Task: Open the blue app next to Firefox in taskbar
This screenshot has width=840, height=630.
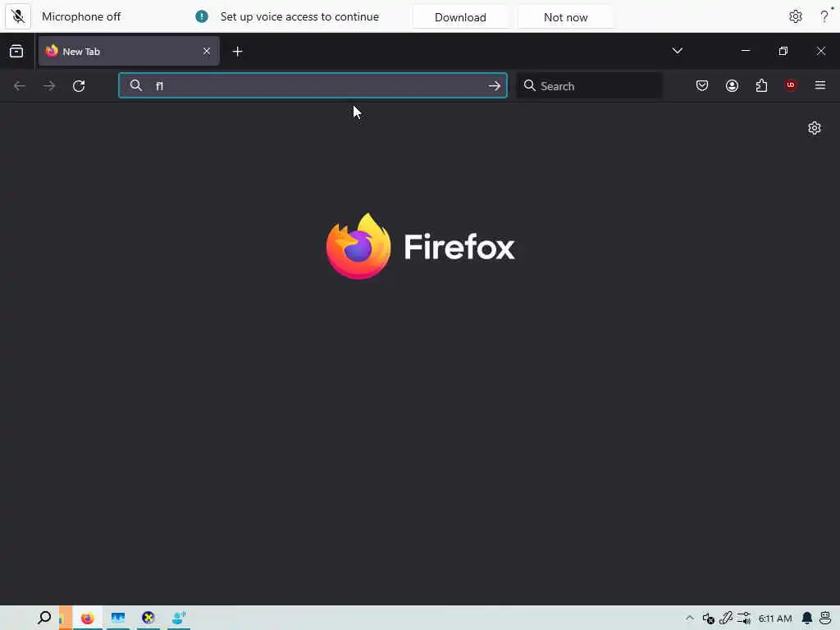Action: click(118, 619)
